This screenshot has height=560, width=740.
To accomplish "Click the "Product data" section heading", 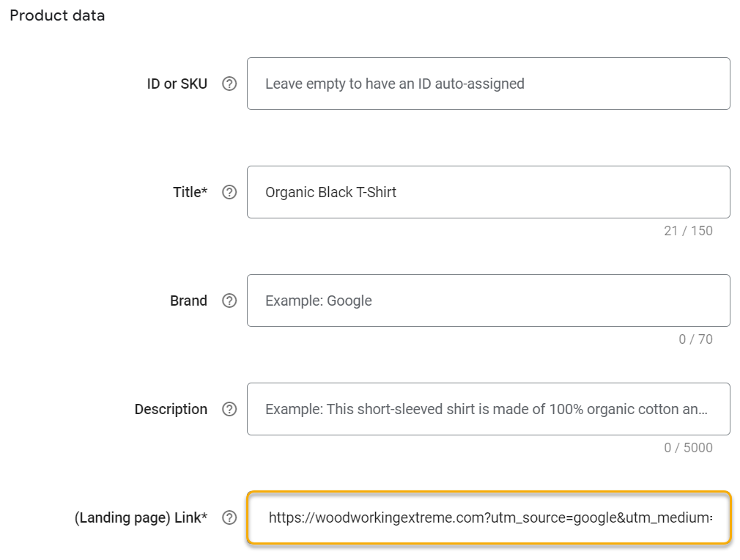I will pos(57,15).
